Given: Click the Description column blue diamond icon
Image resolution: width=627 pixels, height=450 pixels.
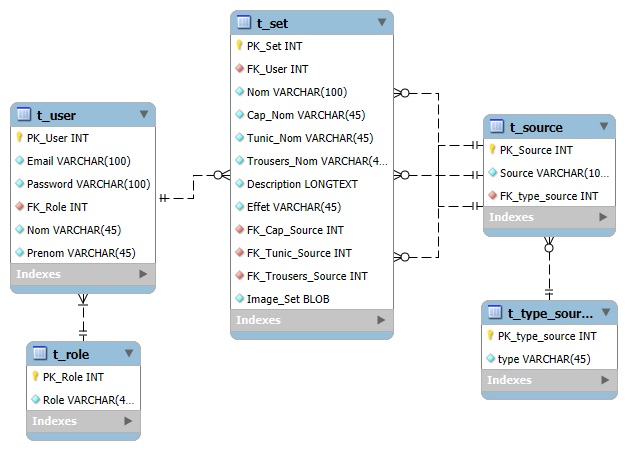Looking at the screenshot, I should point(240,183).
